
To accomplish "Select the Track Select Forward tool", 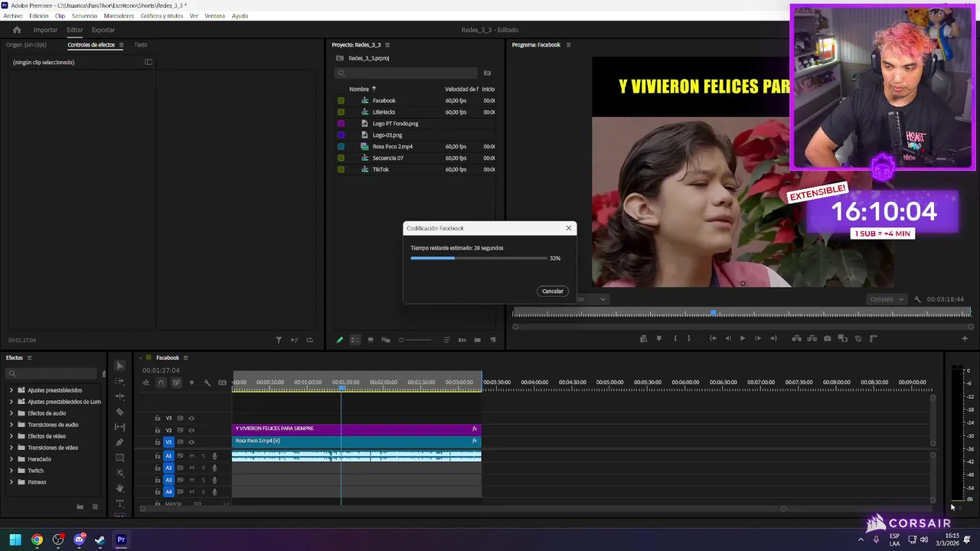I will click(x=119, y=381).
